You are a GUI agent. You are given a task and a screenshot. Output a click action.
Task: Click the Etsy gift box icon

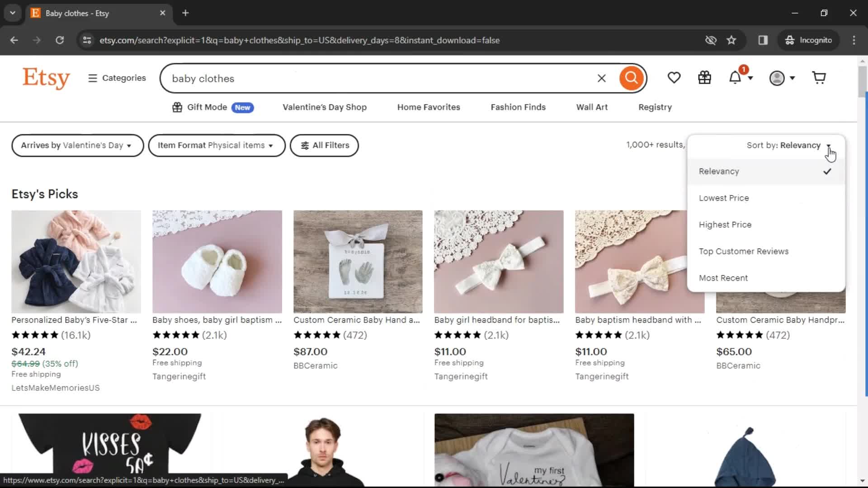(x=705, y=78)
